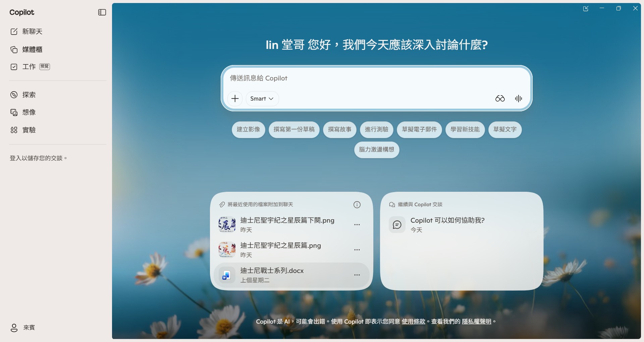The image size is (644, 342).
Task: Start voice mode with waveform icon
Action: click(519, 99)
